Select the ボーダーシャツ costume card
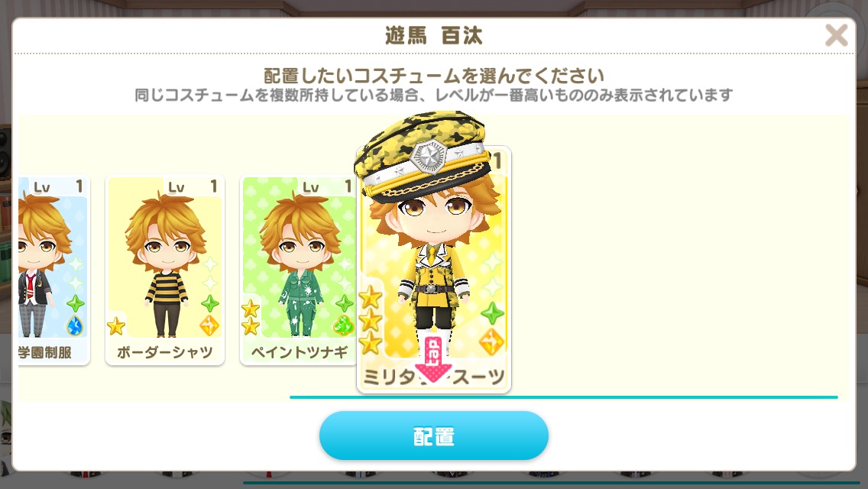Screen dimensions: 868x489 (x=165, y=270)
